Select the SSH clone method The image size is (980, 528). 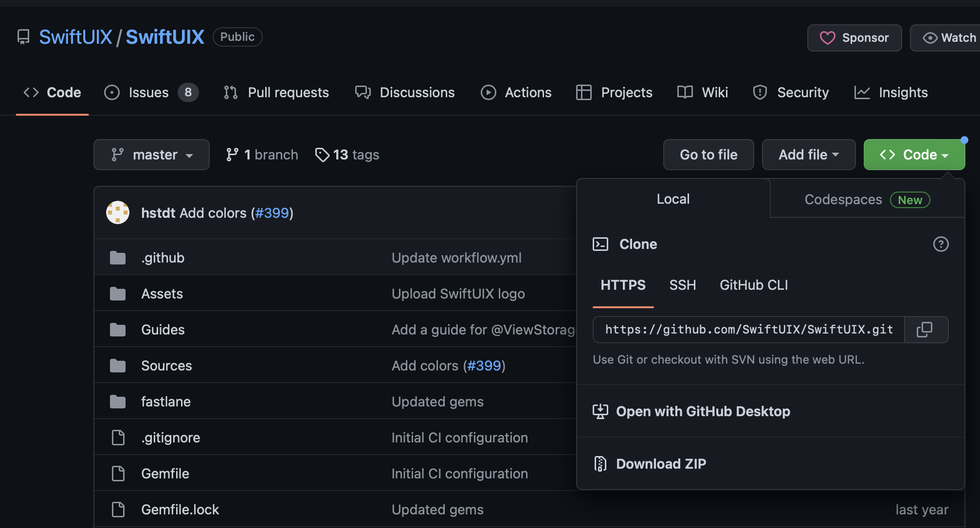(x=682, y=285)
